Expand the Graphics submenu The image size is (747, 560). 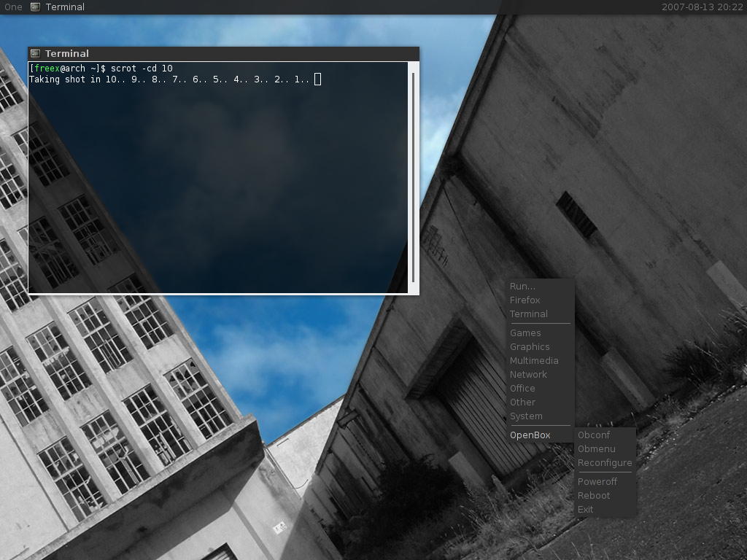tap(540, 346)
